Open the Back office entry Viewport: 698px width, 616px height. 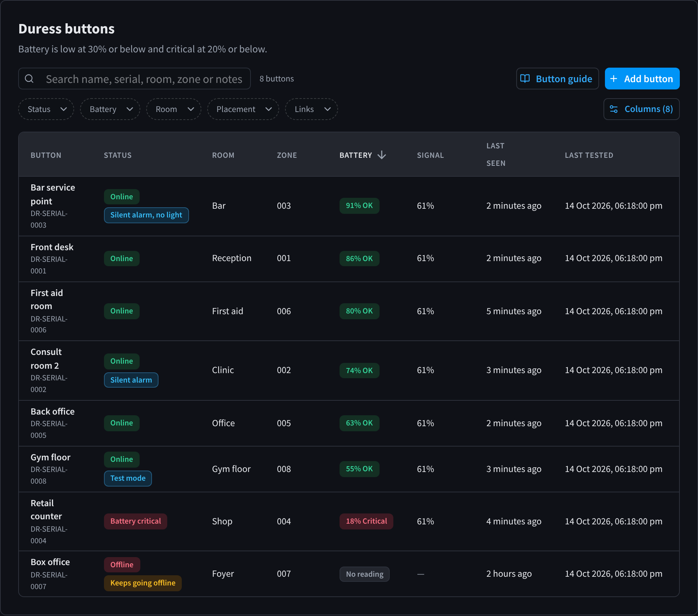[52, 411]
